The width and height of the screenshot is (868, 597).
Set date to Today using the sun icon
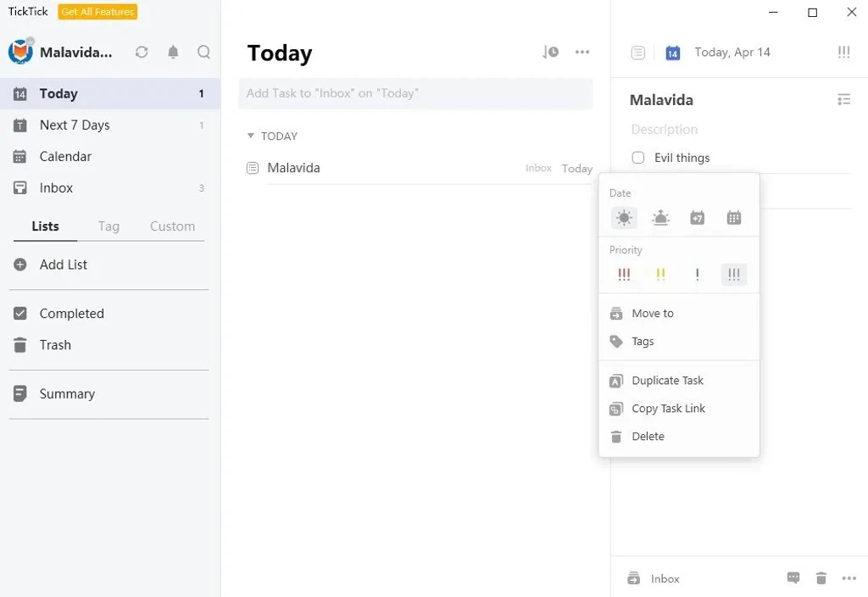[624, 218]
